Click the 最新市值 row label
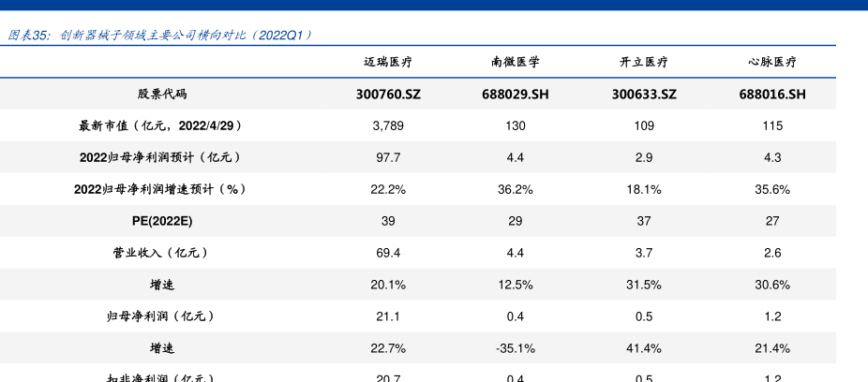The image size is (868, 382). (162, 125)
